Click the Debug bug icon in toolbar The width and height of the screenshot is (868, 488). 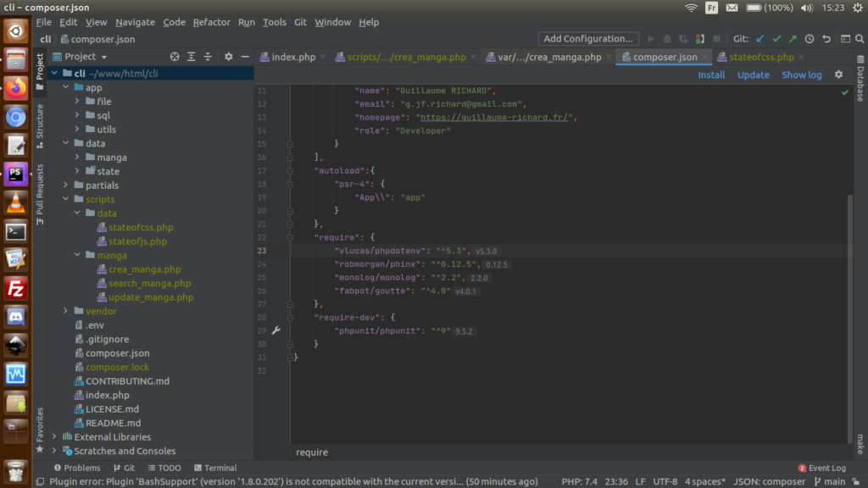[x=667, y=39]
